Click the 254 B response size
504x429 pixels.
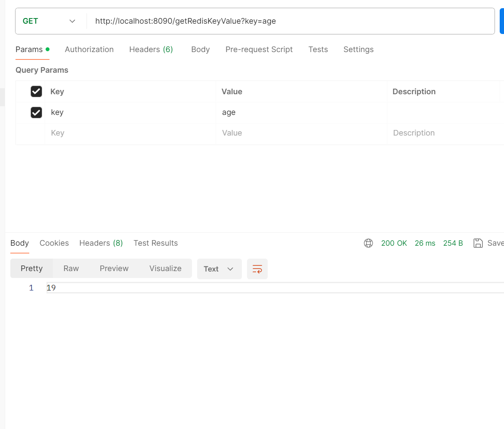tap(453, 243)
